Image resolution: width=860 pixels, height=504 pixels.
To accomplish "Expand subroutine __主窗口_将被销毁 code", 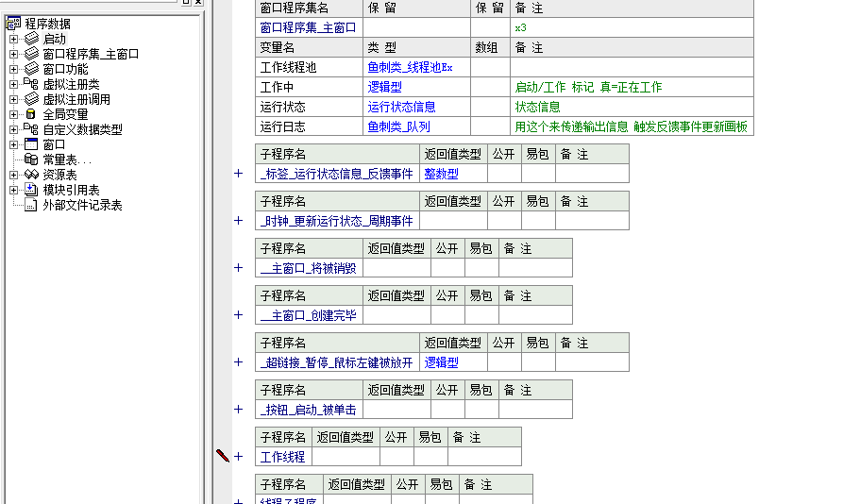I will 238,268.
